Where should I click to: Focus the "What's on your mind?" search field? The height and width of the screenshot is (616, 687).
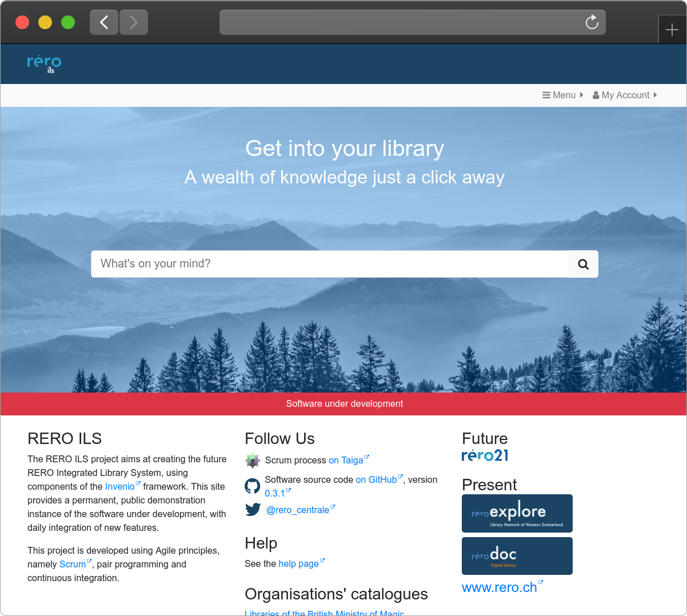tap(329, 264)
